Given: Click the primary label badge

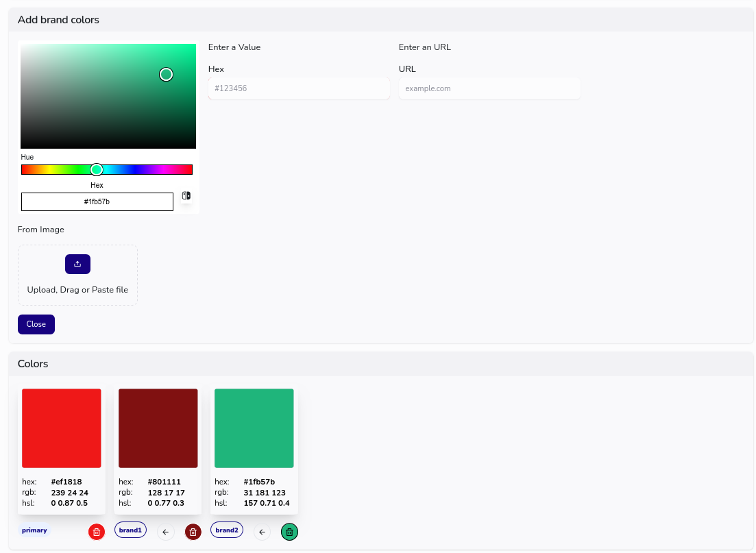Looking at the screenshot, I should [x=34, y=530].
